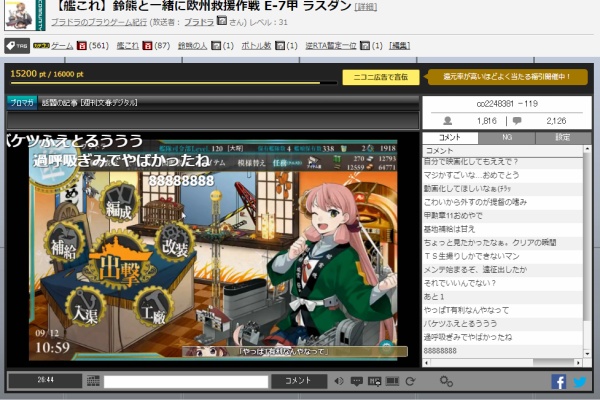Click the gray dictionary icon after 逆RTA暫定一位
The width and height of the screenshot is (600, 400).
(x=365, y=46)
